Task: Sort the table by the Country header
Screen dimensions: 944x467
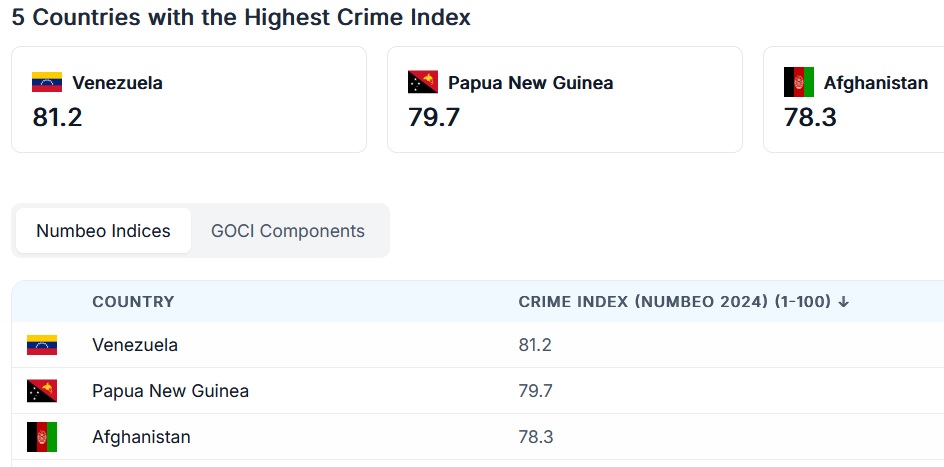Action: point(133,302)
